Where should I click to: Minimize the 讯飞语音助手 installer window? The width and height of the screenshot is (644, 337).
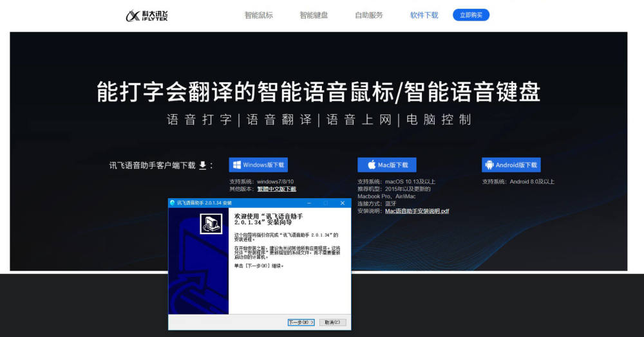pos(309,203)
